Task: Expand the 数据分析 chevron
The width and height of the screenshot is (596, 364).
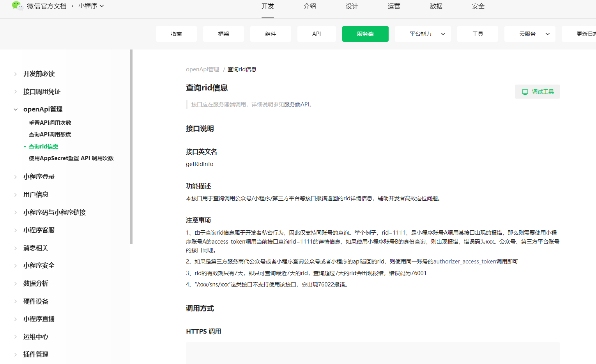Action: pyautogui.click(x=15, y=284)
